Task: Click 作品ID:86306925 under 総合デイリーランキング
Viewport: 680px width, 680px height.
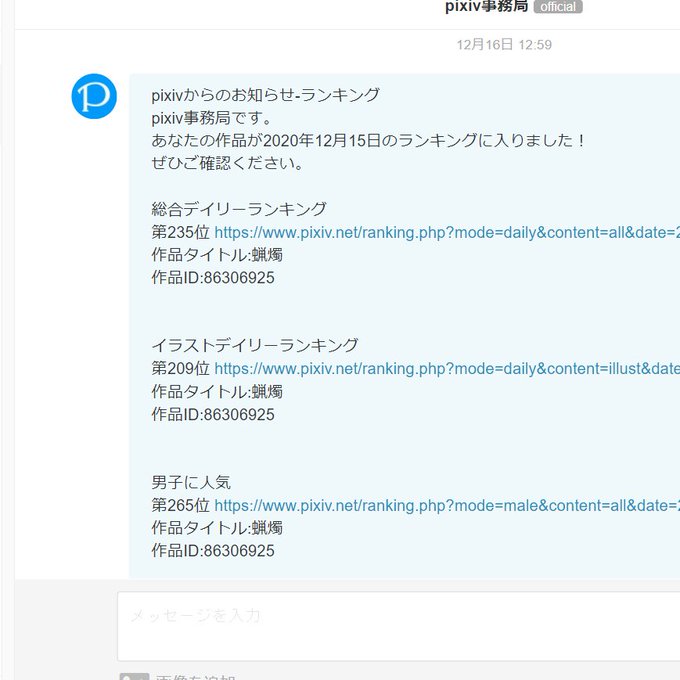Action: point(213,278)
